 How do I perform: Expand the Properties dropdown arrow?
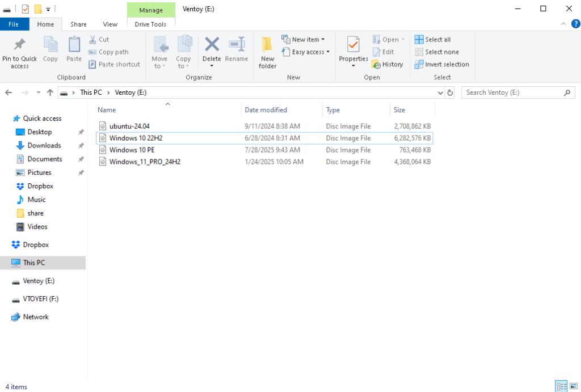353,66
